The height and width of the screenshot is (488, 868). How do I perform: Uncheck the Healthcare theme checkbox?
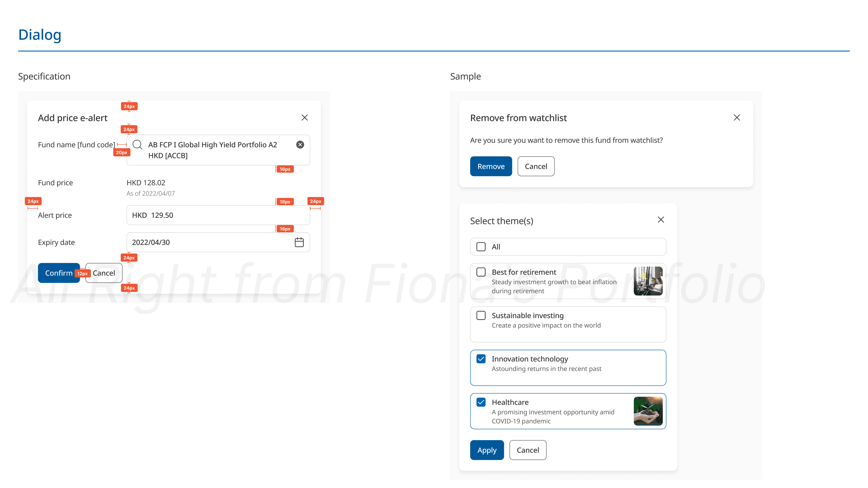481,402
